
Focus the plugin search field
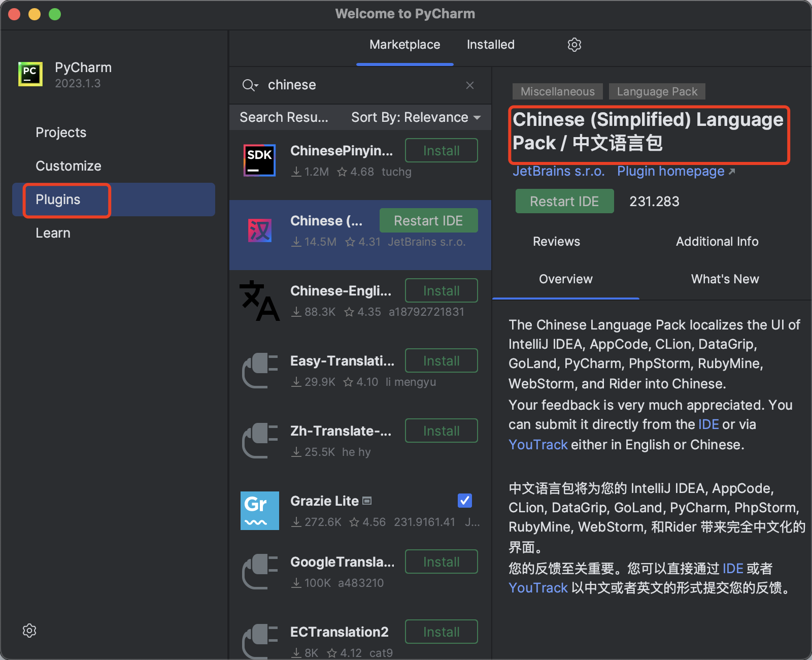point(360,85)
